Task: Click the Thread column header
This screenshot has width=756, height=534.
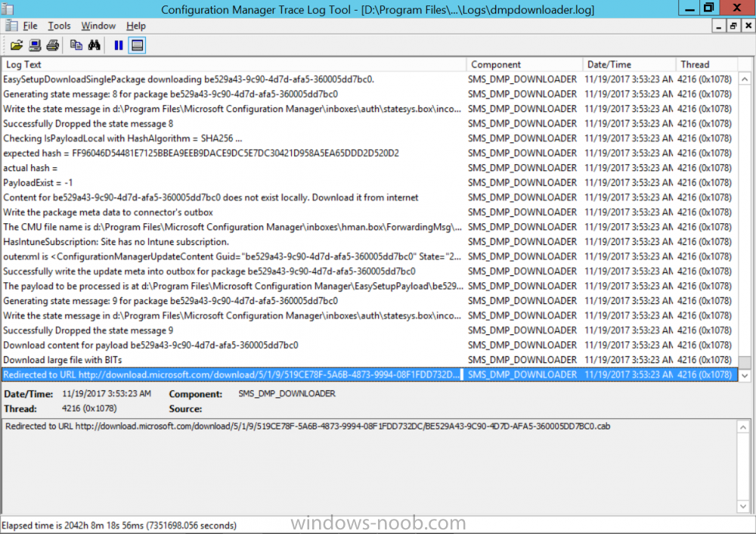Action: pyautogui.click(x=707, y=64)
